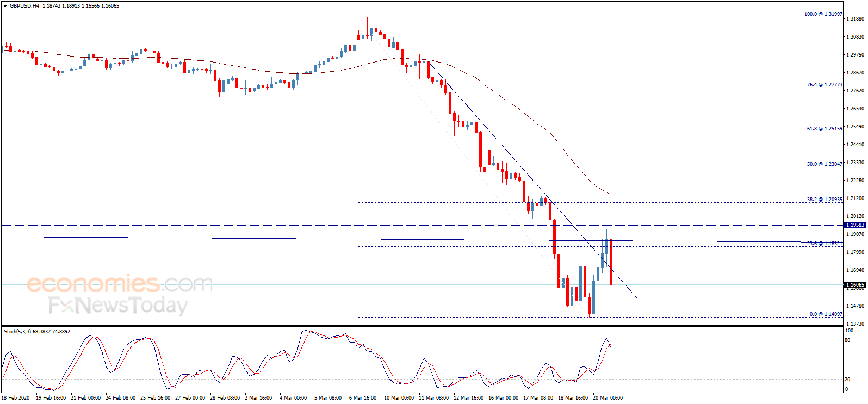Screen dimensions: 868x404
Task: Select the 38.2 Fibonacci level label
Action: (x=824, y=200)
